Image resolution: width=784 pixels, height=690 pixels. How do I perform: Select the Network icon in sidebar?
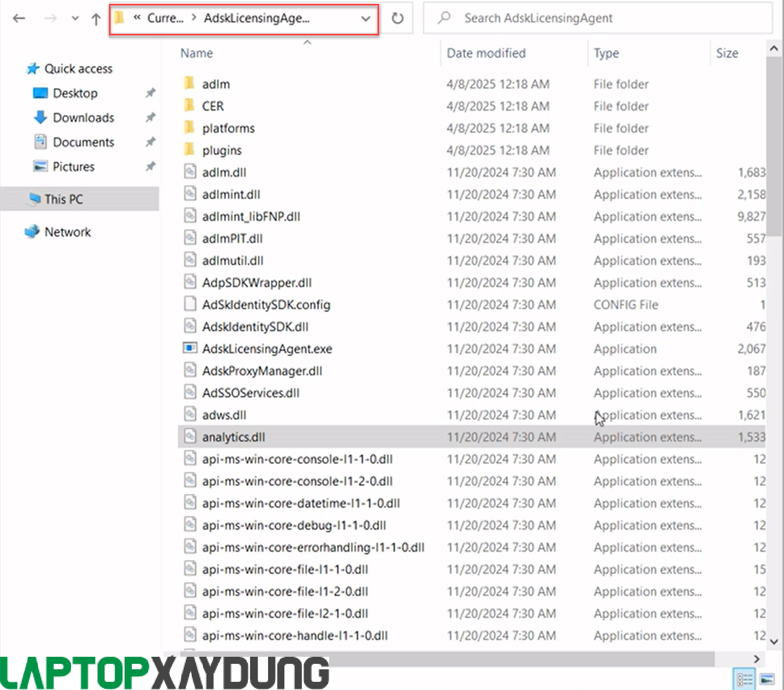tap(33, 231)
